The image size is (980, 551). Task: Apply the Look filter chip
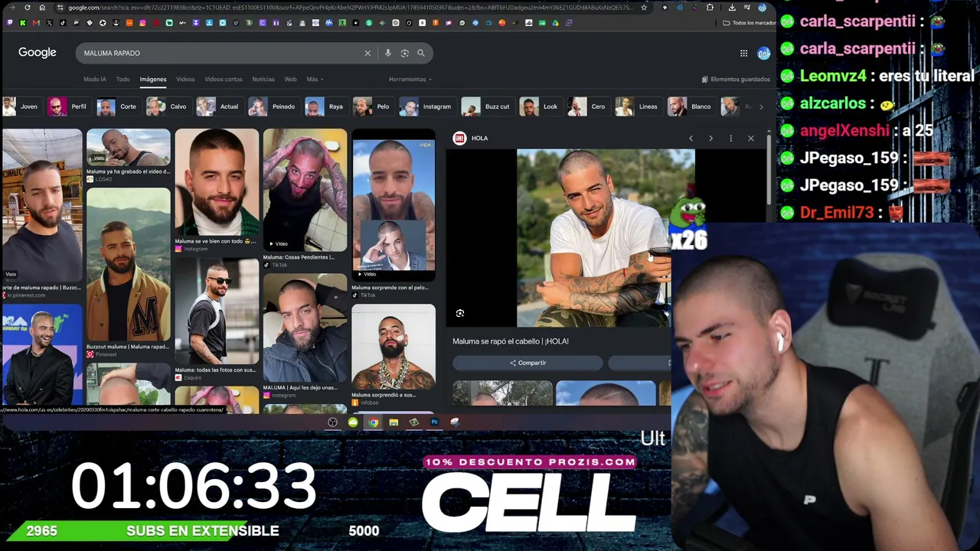click(x=540, y=106)
